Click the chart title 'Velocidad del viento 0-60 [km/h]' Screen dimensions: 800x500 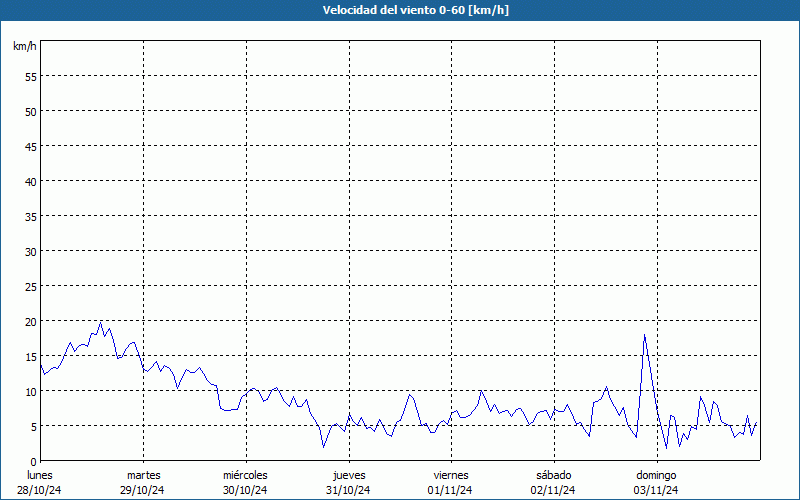(416, 10)
